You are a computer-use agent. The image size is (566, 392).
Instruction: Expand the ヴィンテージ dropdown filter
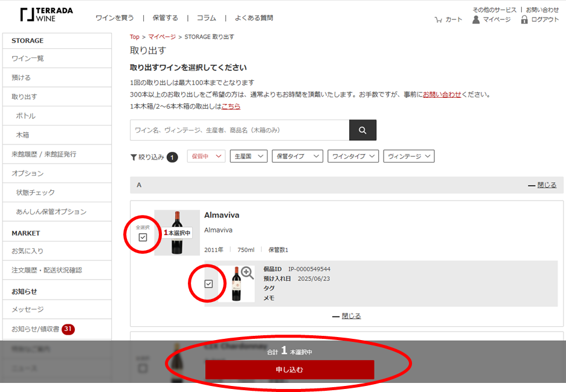409,156
